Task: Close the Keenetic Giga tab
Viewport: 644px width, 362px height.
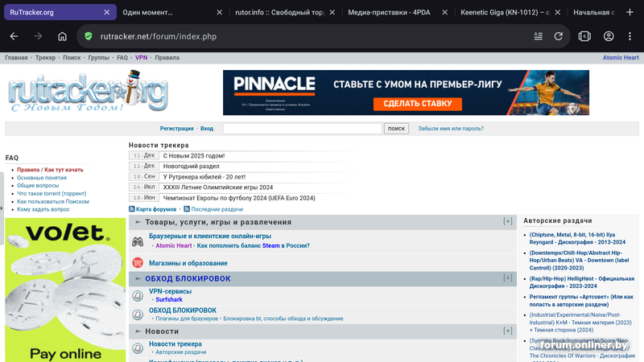Action: click(557, 12)
